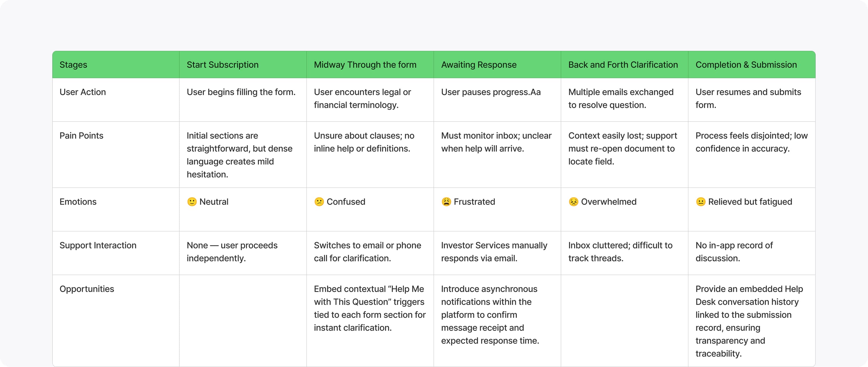Select the Start Subscription column header
This screenshot has height=367, width=868.
coord(243,65)
